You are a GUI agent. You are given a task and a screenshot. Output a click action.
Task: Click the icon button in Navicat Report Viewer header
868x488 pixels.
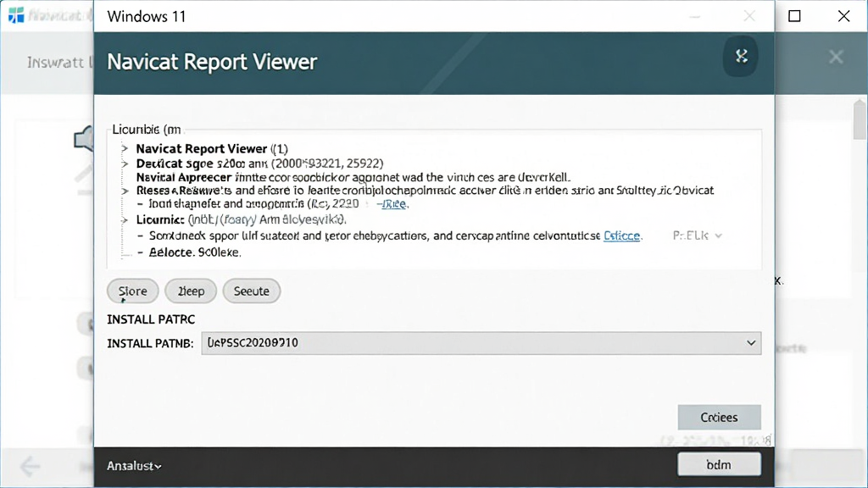(741, 57)
